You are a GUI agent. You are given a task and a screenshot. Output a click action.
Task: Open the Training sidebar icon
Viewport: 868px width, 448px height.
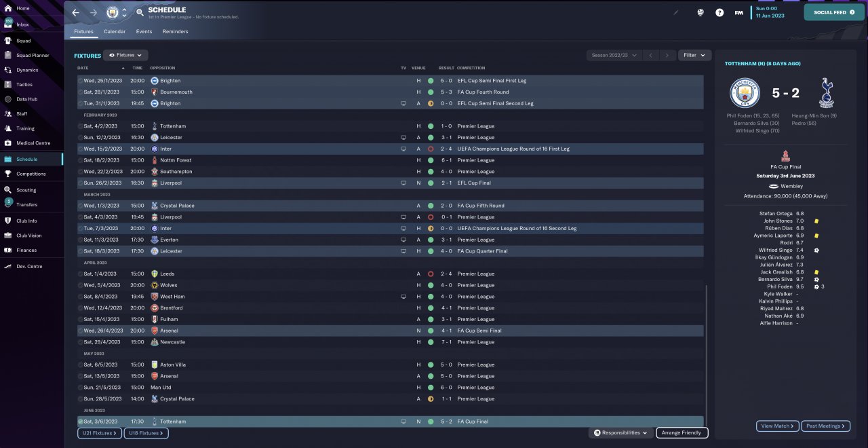pyautogui.click(x=8, y=128)
